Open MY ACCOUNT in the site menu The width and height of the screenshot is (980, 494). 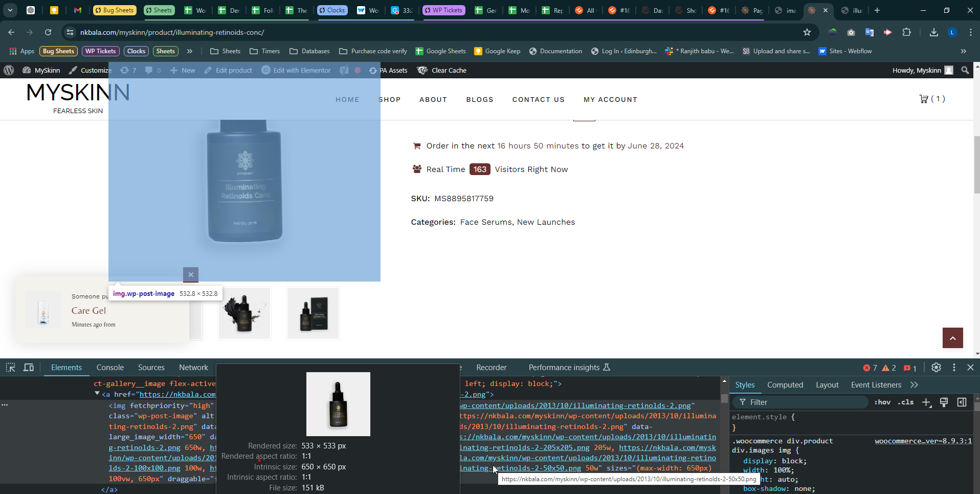tap(611, 99)
